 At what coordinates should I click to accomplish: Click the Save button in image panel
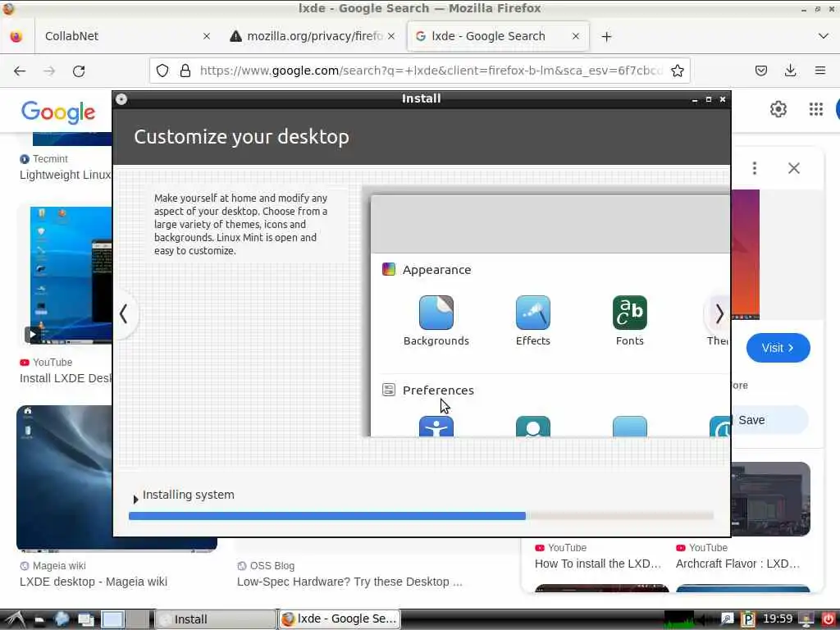point(769,420)
